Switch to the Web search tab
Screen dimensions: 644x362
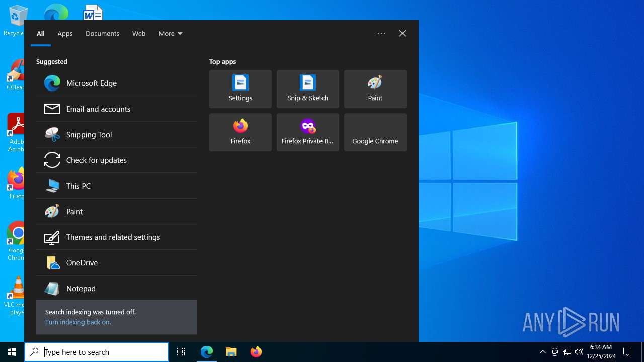(139, 34)
